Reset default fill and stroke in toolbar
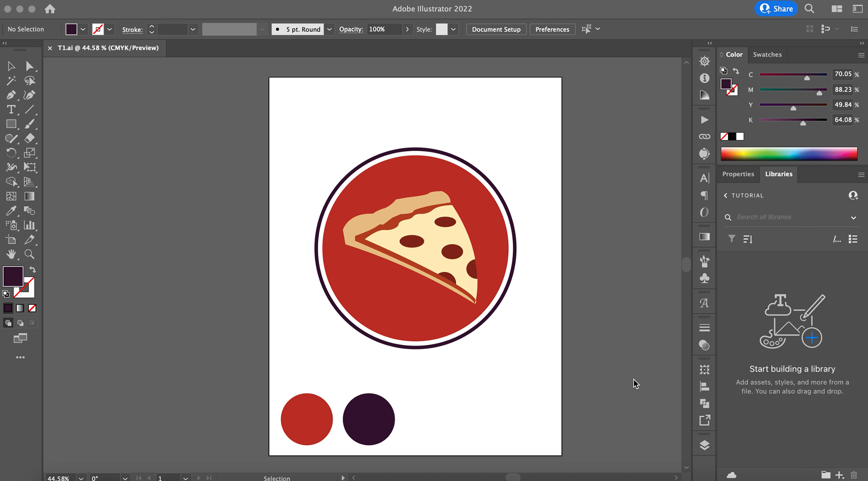The image size is (868, 481). tap(6, 294)
